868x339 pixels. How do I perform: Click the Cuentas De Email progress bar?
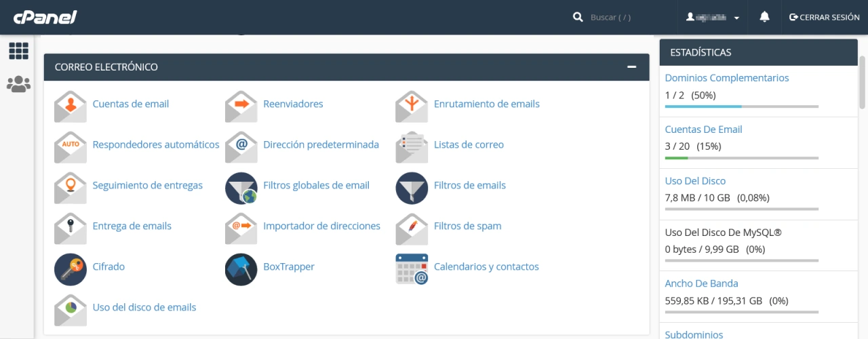[x=742, y=158]
